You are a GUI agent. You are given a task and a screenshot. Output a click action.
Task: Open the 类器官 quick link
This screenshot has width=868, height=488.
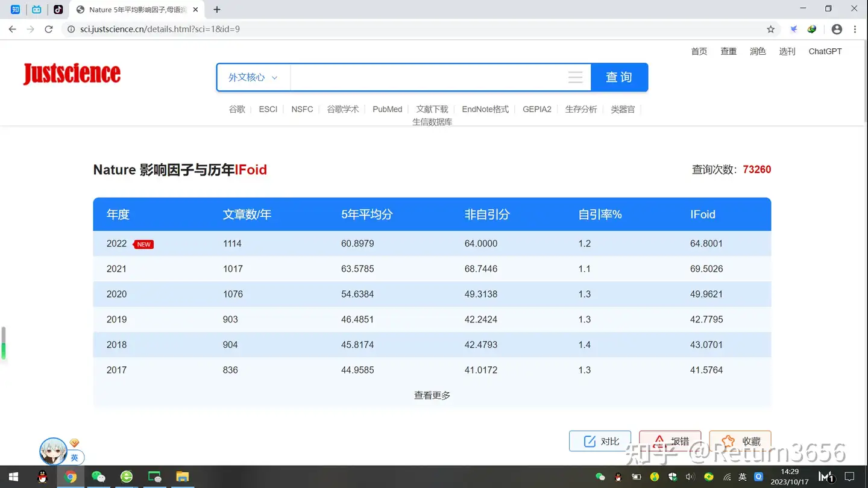[623, 109]
